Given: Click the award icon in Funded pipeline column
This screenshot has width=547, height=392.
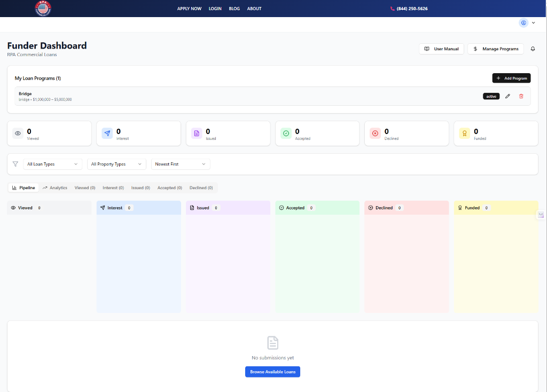Looking at the screenshot, I should (x=460, y=208).
